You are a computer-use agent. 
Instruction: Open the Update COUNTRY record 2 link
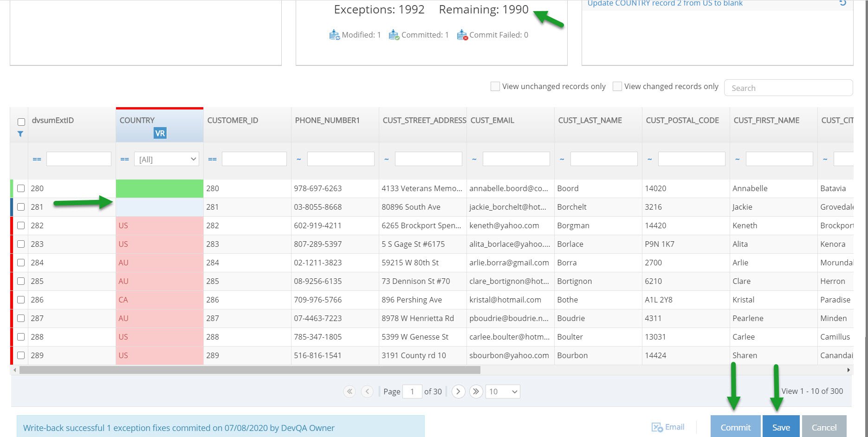point(665,3)
